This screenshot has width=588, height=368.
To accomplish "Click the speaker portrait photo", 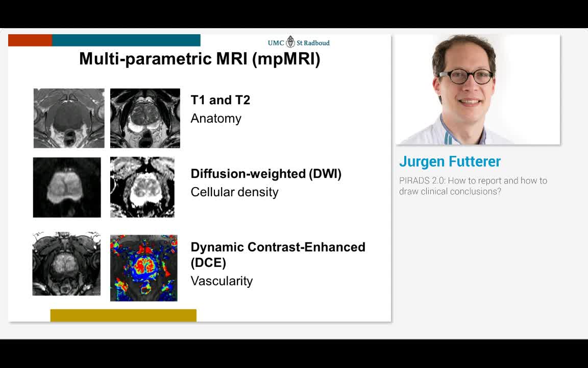I will point(478,89).
